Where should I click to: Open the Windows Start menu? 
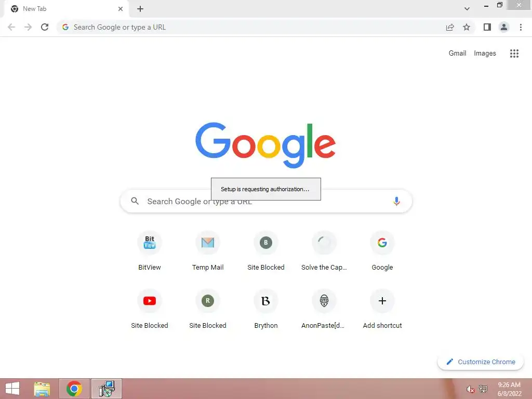click(12, 389)
